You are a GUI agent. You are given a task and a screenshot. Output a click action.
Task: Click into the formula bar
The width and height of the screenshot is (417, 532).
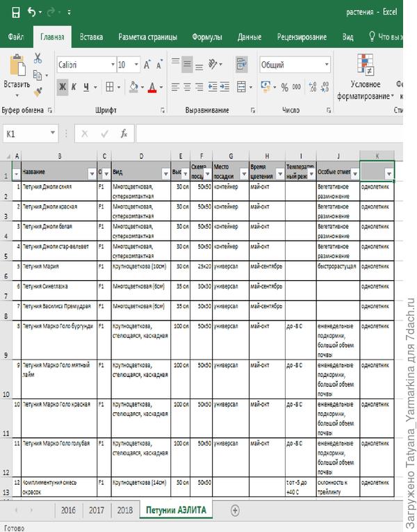pyautogui.click(x=269, y=134)
